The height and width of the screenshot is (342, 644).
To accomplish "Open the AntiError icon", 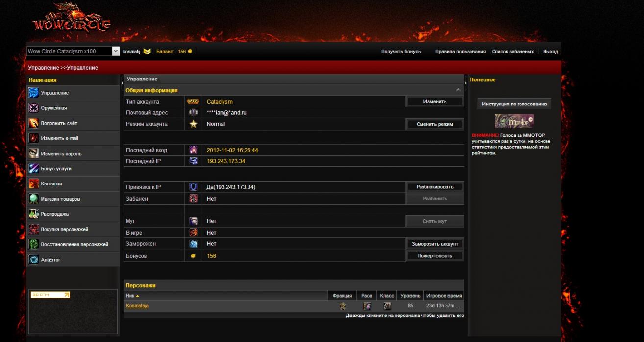I will click(34, 260).
